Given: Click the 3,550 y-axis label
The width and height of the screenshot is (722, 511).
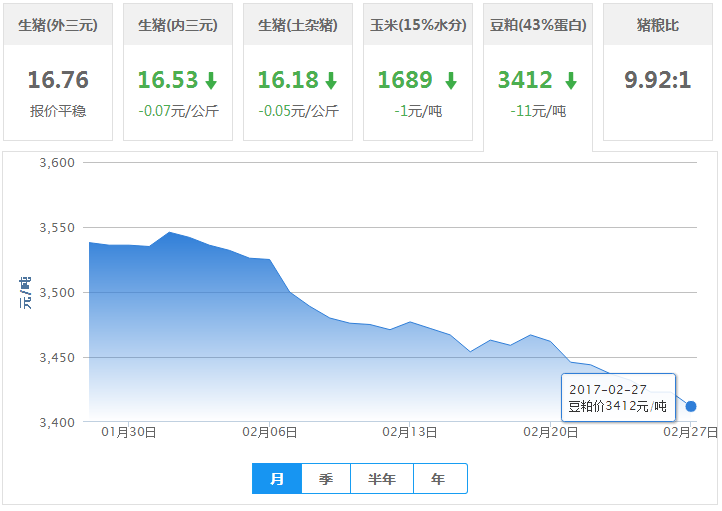Looking at the screenshot, I should pyautogui.click(x=57, y=228).
